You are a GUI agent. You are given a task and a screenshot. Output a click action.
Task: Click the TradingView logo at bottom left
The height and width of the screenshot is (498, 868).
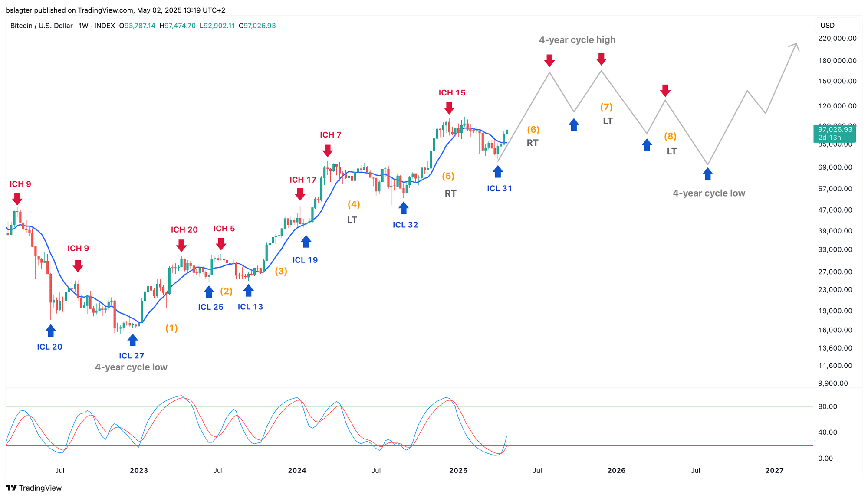pyautogui.click(x=34, y=488)
